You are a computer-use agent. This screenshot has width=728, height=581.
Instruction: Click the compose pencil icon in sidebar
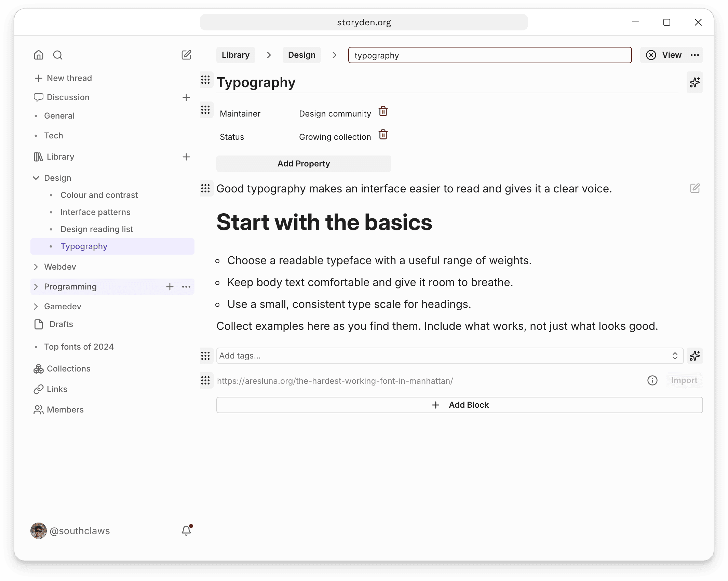(186, 55)
